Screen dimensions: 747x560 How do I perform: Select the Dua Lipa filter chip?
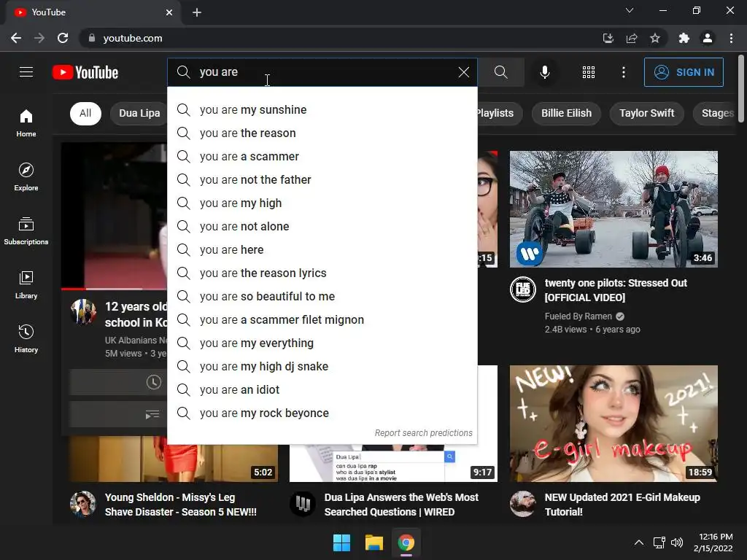pos(139,113)
